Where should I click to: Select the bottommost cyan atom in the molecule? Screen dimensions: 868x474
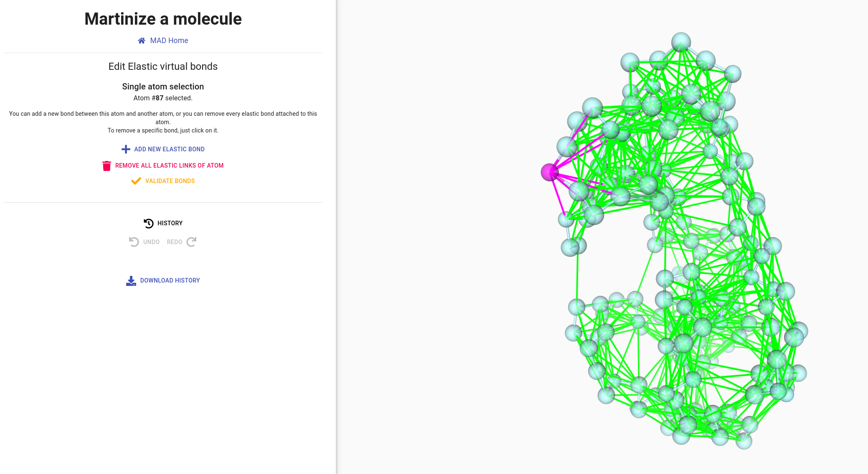(x=744, y=441)
